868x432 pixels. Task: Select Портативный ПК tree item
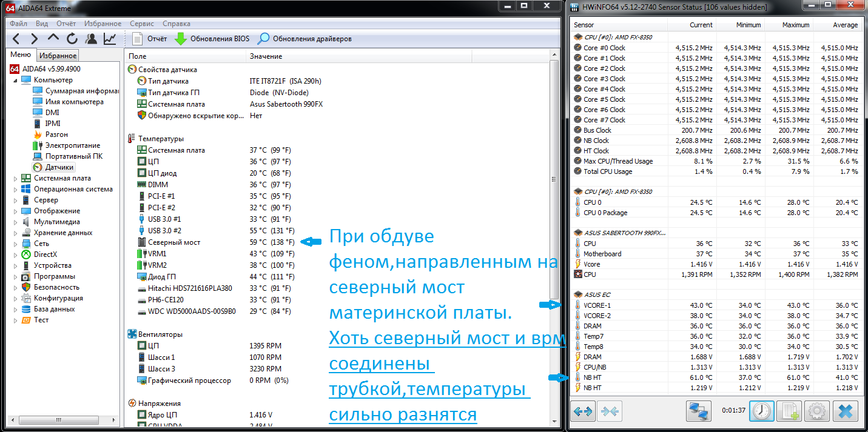[x=68, y=156]
